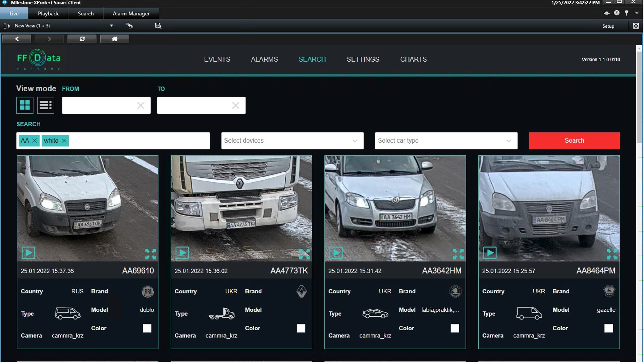
Task: Click the pin icon right of Help
Action: (x=627, y=13)
